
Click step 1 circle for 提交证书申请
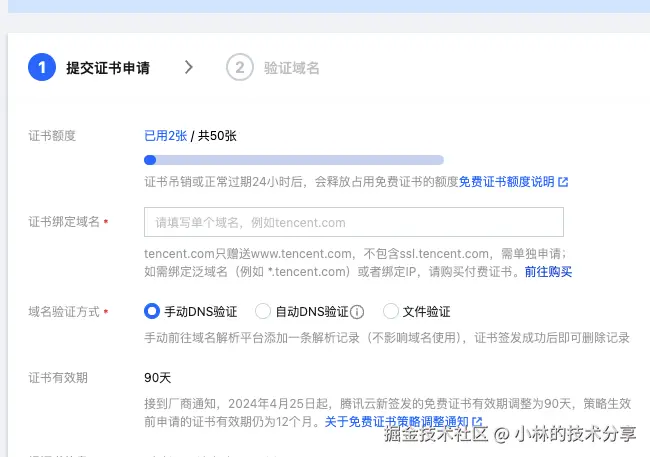[x=42, y=67]
